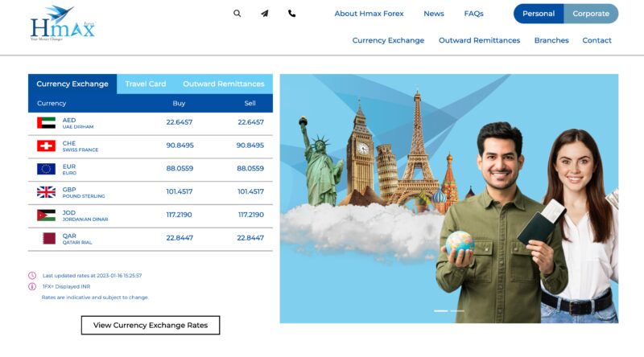Go to the Branches page
The width and height of the screenshot is (644, 357).
coord(551,40)
